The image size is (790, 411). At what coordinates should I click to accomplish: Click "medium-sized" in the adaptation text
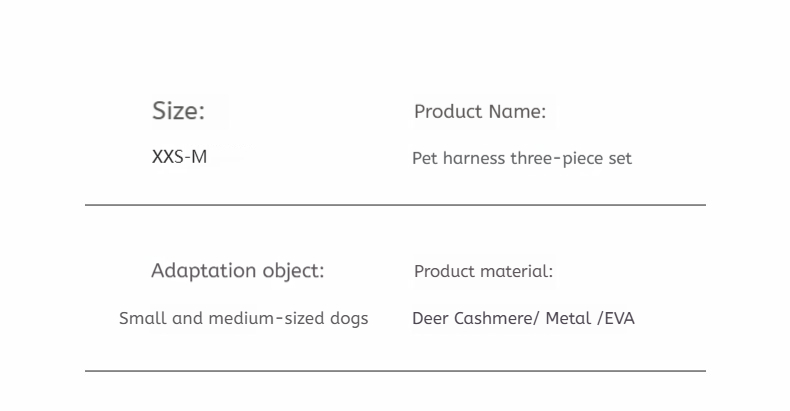263,319
